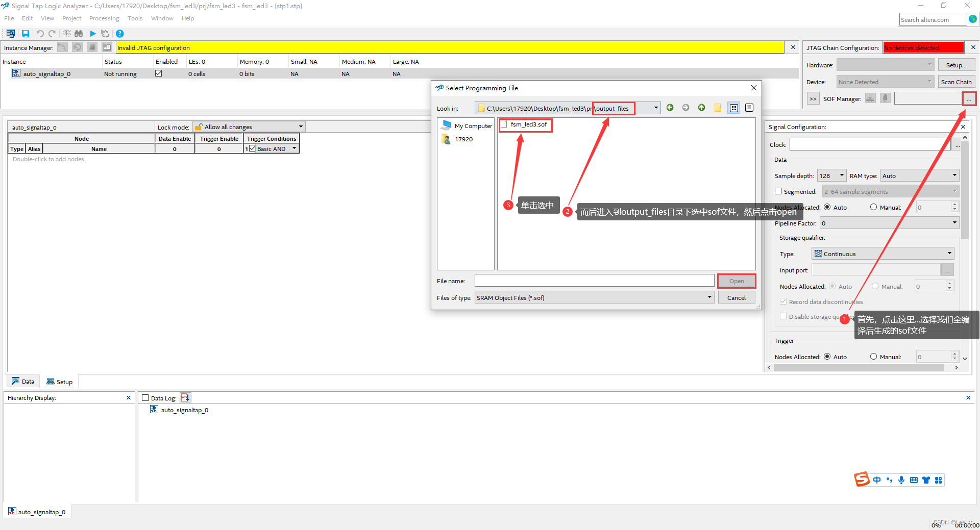Open Help with the question mark icon
The height and width of the screenshot is (530, 980).
(120, 34)
